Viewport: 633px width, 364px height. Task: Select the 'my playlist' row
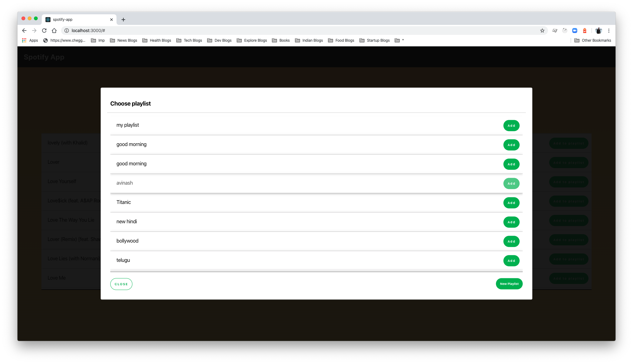[316, 125]
